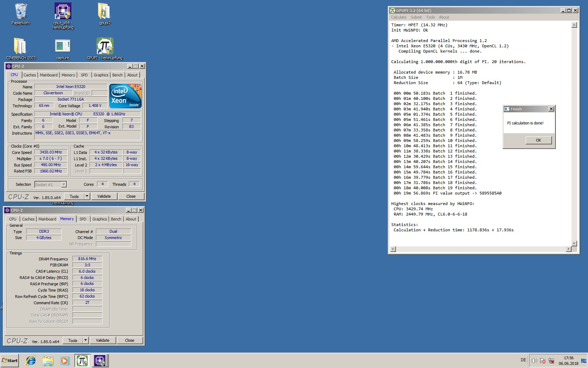Switch to About tab in upper CPU-Z
The height and width of the screenshot is (368, 588).
click(132, 75)
